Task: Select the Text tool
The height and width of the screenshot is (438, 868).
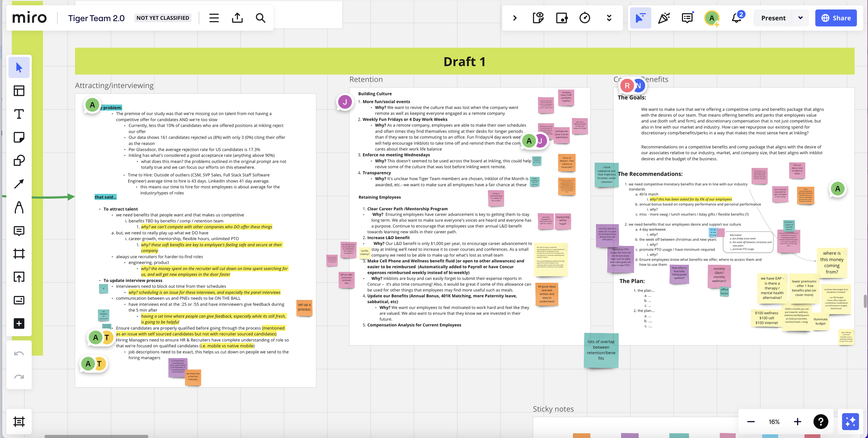Action: coord(19,114)
